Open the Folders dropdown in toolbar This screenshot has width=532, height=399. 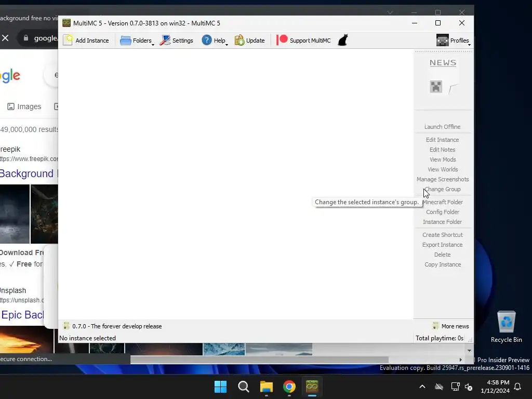click(137, 41)
